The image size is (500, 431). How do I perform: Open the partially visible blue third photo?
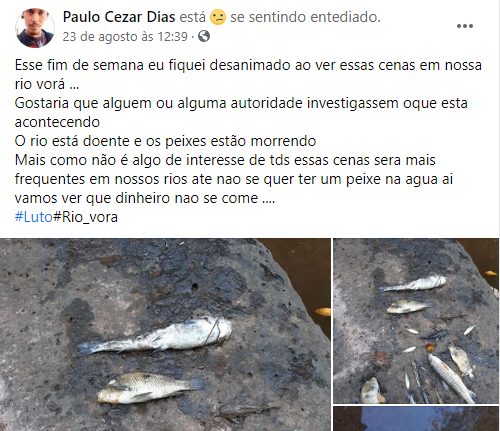[416, 419]
